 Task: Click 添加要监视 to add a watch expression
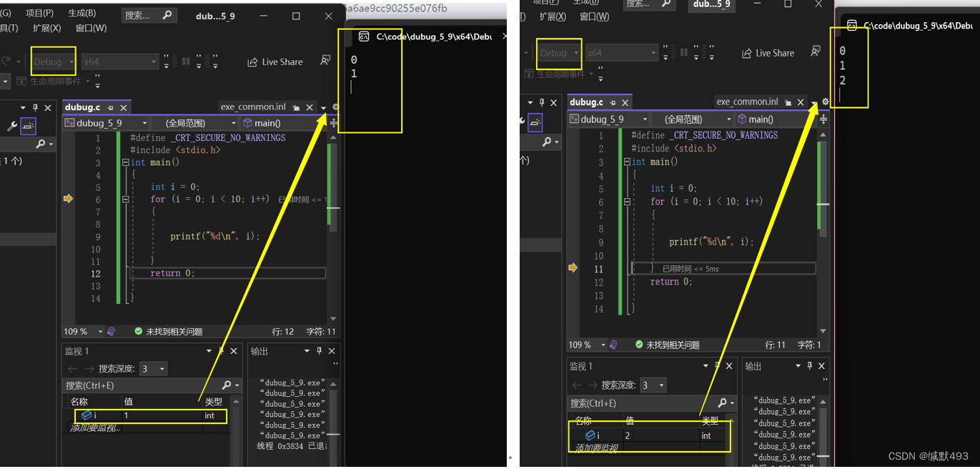[96, 427]
